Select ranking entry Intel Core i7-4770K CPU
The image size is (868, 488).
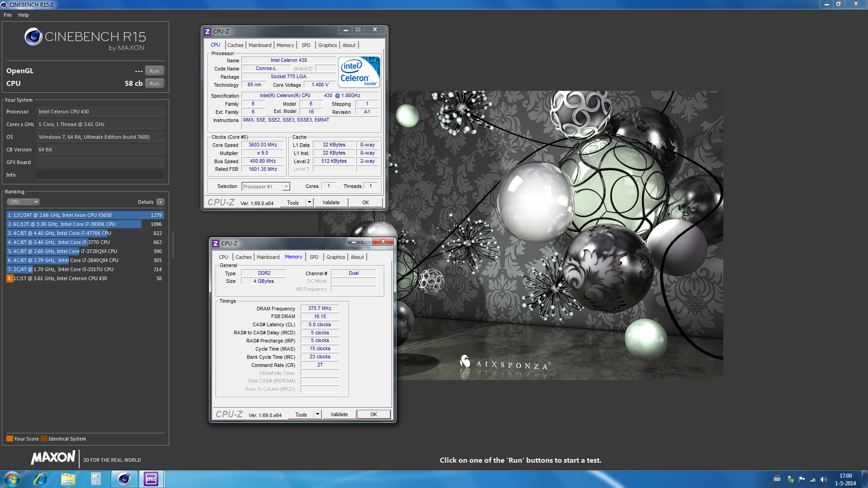pos(85,233)
